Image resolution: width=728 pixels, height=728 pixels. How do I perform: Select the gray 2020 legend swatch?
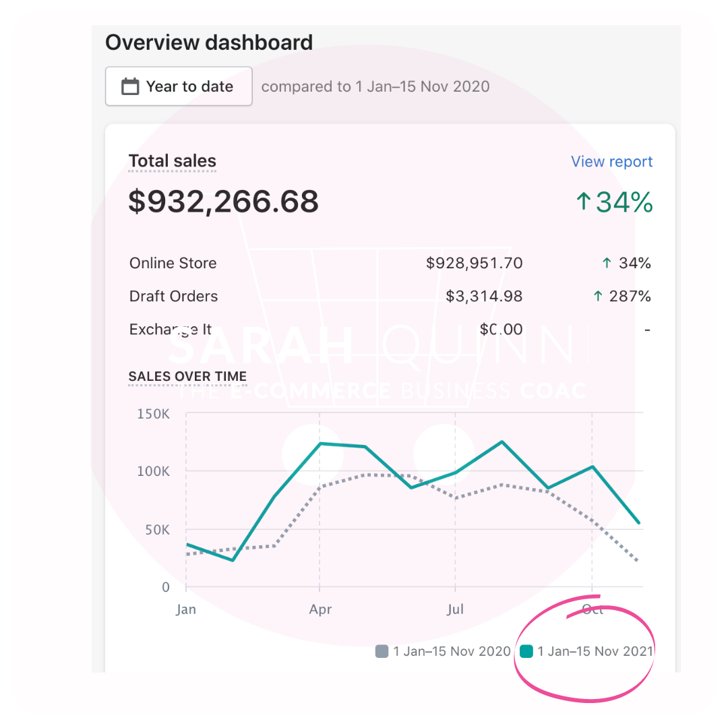382,651
